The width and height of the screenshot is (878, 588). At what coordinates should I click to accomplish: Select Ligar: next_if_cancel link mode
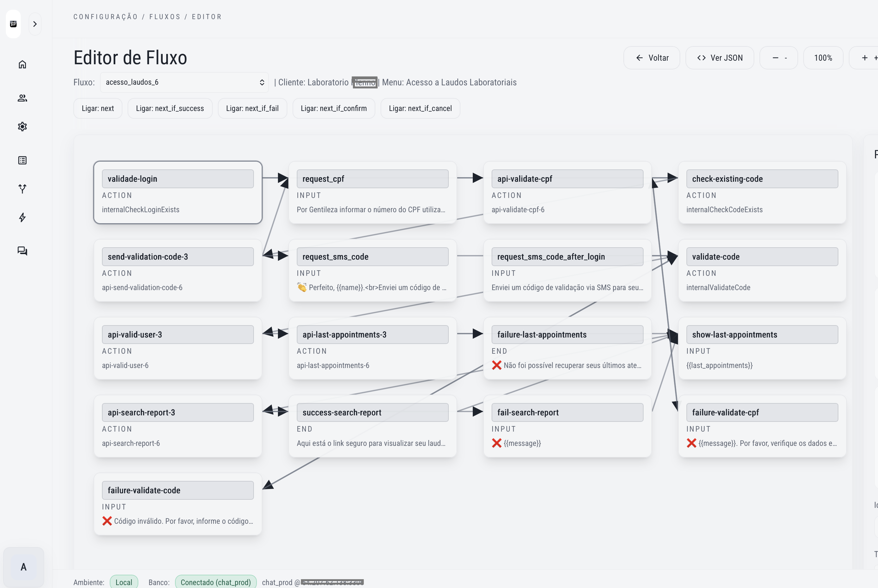[420, 108]
